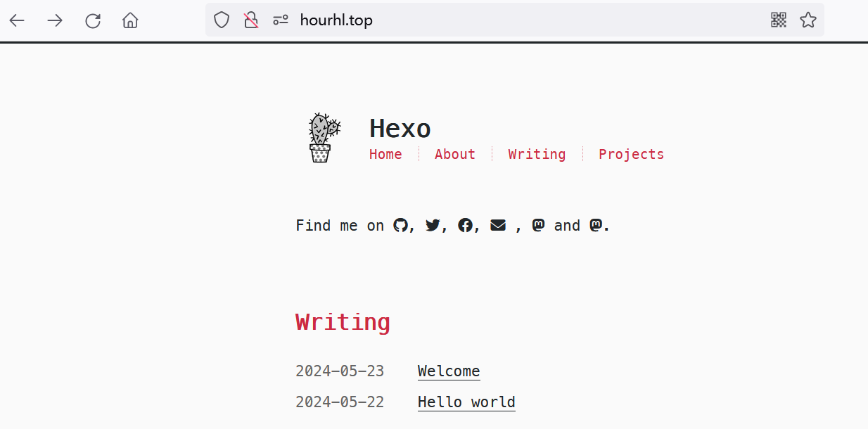868x429 pixels.
Task: Reload the current page
Action: click(x=92, y=20)
